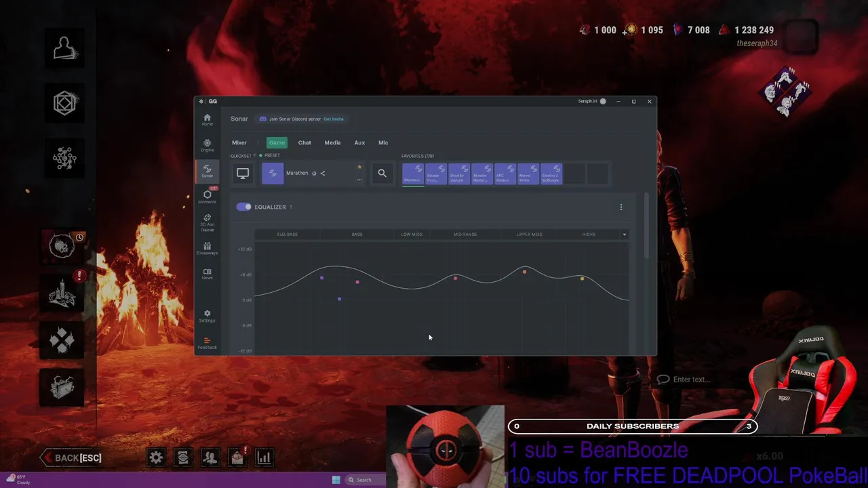Search presets with magnifier button
868x488 pixels.
point(382,174)
